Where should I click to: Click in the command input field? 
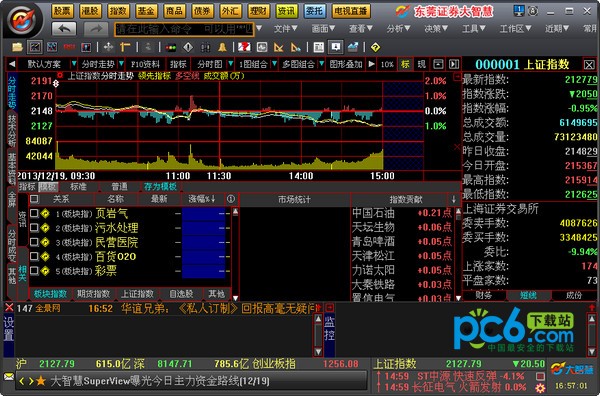point(184,29)
